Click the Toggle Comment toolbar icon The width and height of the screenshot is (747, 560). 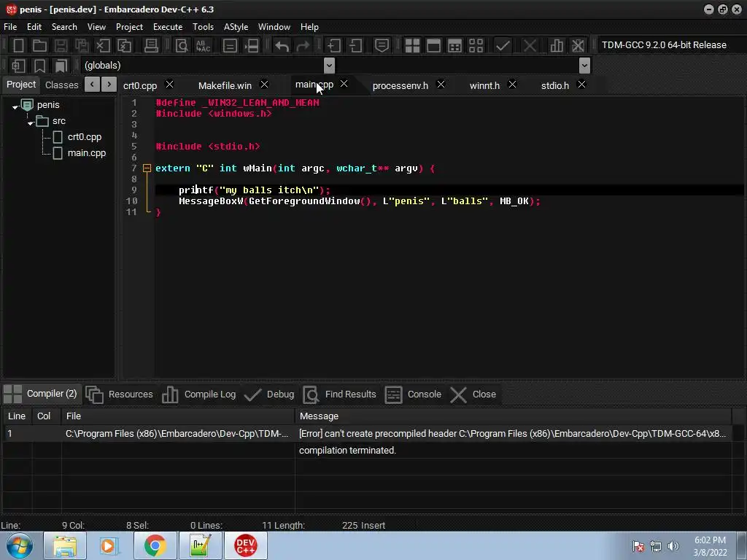coord(382,46)
